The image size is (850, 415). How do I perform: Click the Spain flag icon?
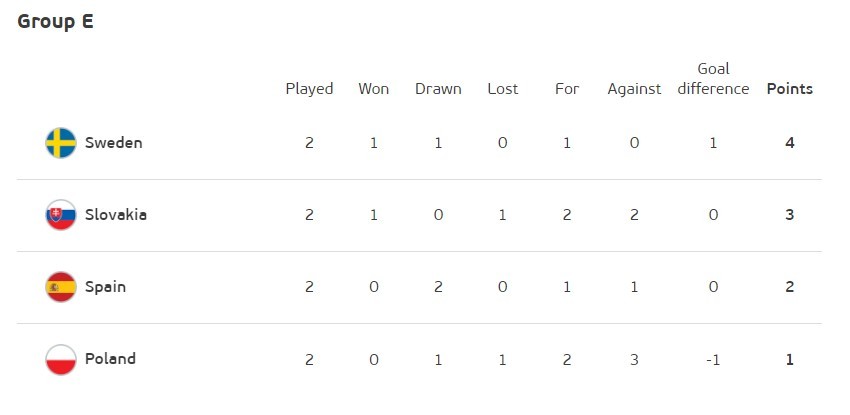tap(61, 287)
